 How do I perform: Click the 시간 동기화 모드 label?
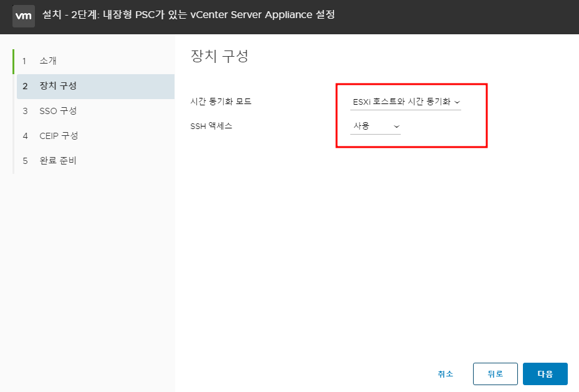pos(221,102)
